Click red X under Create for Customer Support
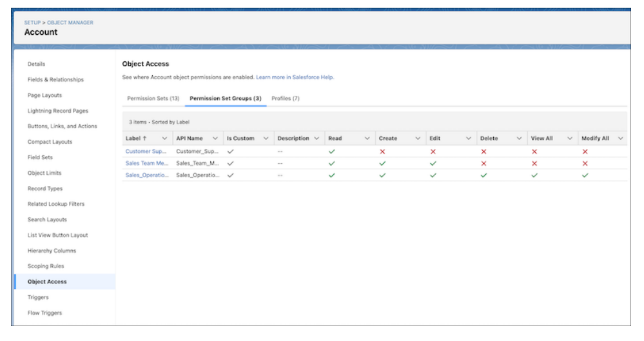The image size is (644, 341). 382,151
